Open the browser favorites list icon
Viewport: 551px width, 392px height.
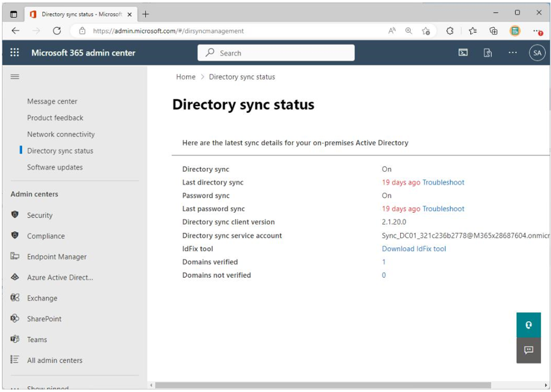[473, 31]
